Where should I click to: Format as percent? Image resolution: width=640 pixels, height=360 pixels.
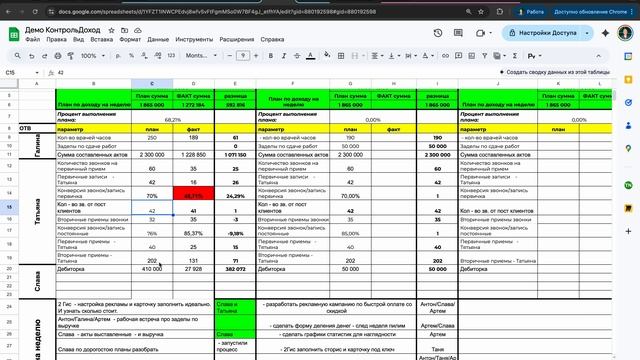tap(131, 56)
